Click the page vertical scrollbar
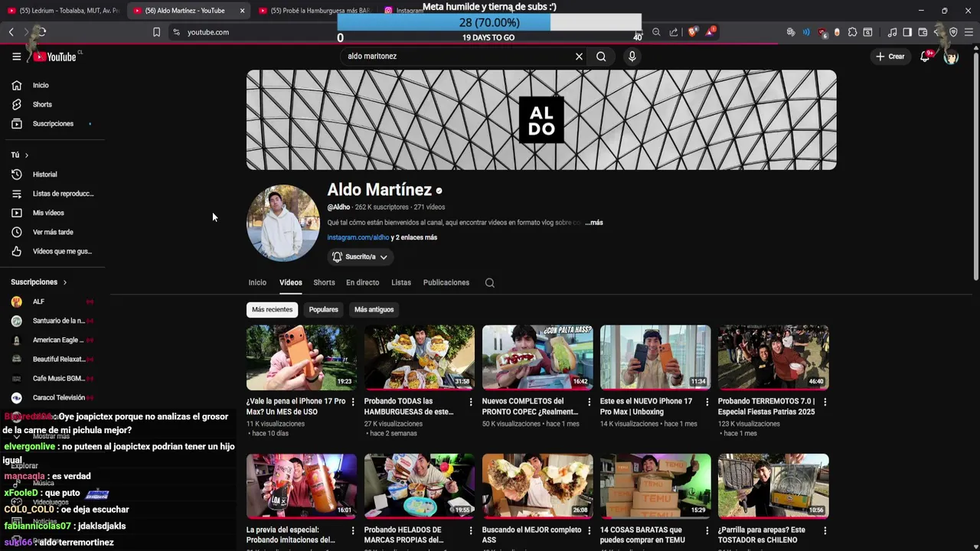980x551 pixels. click(x=975, y=164)
